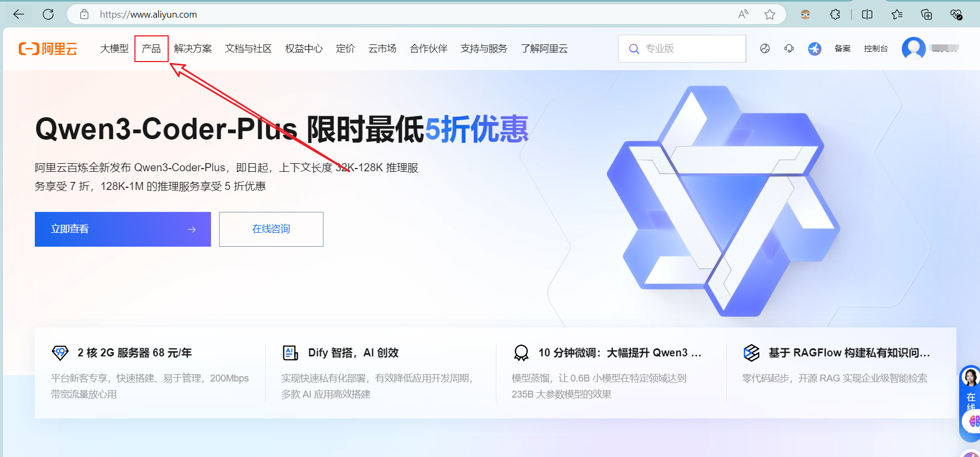Focus the 专业版 search field
Screen dimensions: 980x457
682,49
